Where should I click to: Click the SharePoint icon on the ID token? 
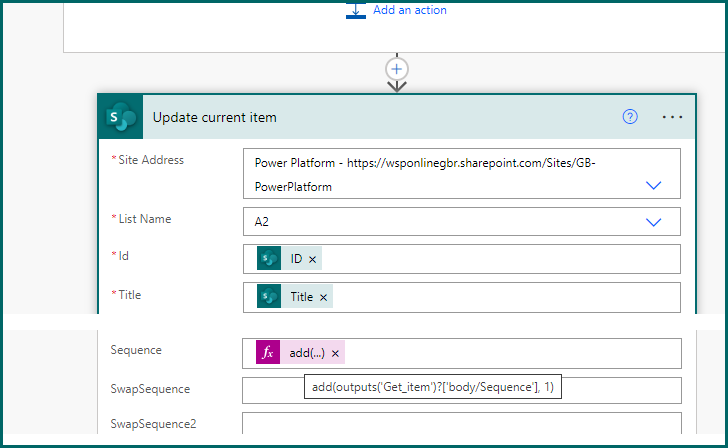[x=269, y=258]
